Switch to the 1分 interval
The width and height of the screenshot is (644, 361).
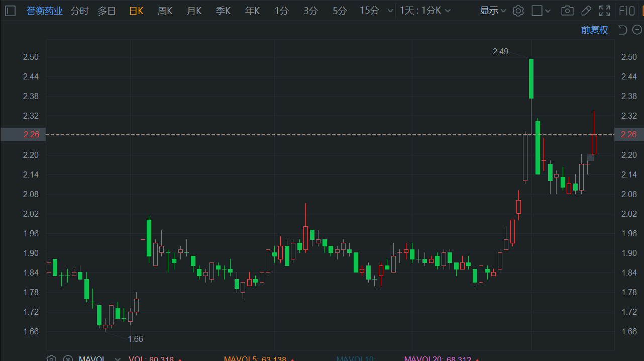(x=281, y=11)
